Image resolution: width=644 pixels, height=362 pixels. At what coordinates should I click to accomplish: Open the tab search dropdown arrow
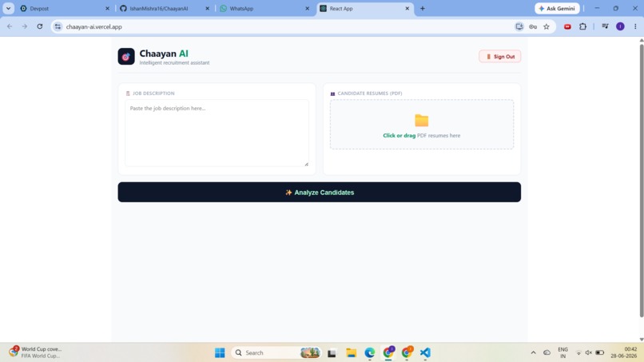8,9
